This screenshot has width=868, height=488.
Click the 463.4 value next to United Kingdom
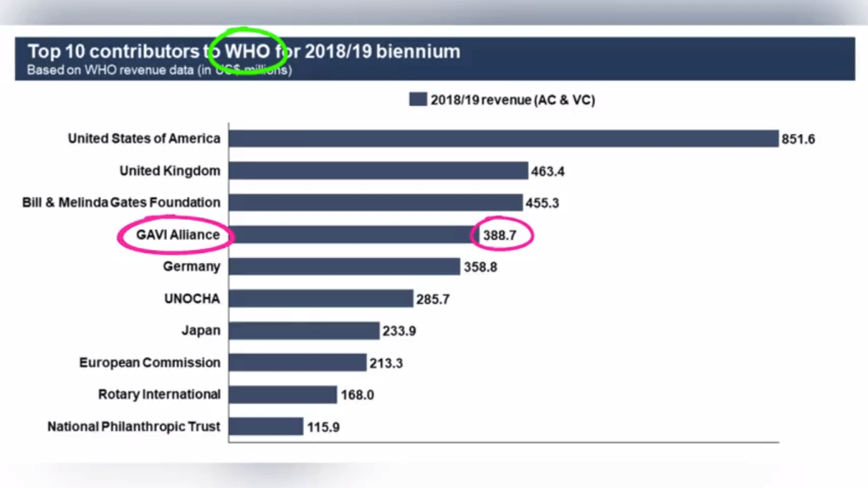click(548, 171)
